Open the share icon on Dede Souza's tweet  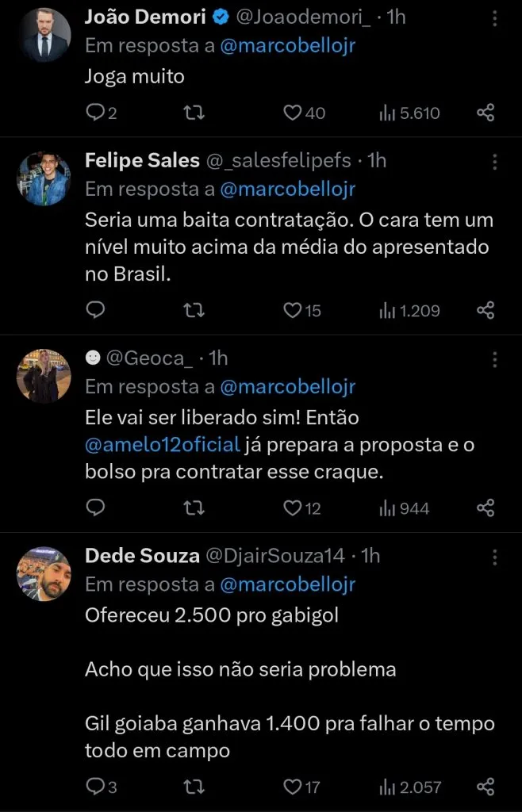tap(485, 787)
